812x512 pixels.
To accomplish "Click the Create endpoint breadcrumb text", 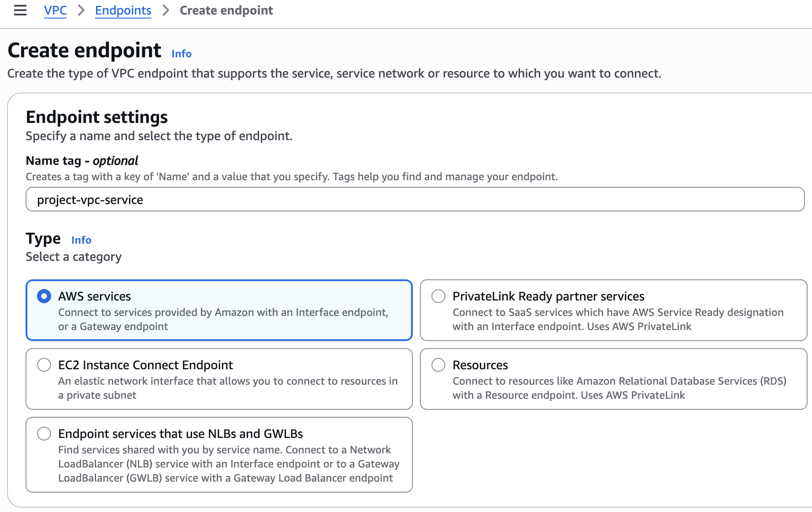I will coord(226,11).
